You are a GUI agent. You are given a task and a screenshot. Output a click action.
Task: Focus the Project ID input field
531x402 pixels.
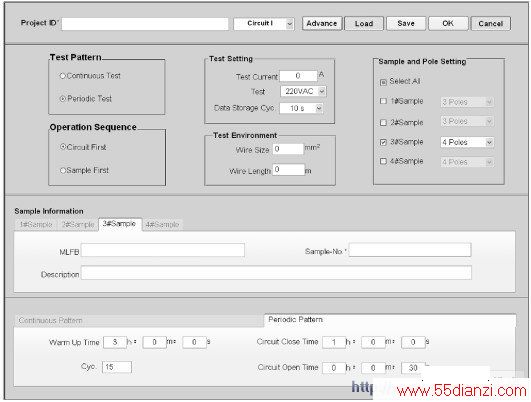click(x=145, y=24)
